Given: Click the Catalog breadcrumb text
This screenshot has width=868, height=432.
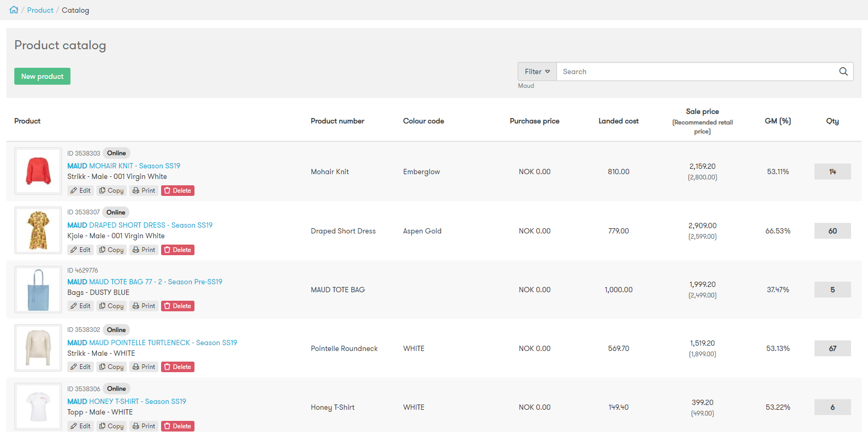Looking at the screenshot, I should pos(75,10).
